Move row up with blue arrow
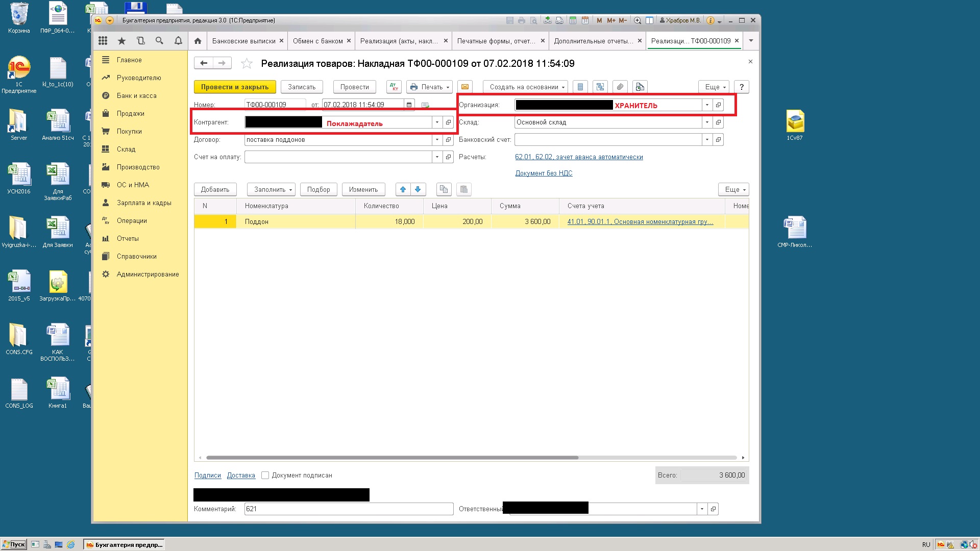This screenshot has height=551, width=980. pos(403,190)
